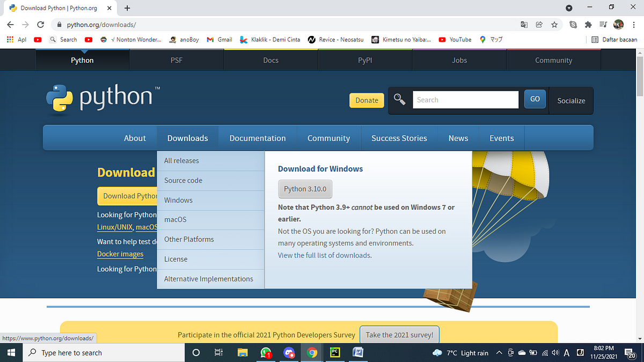Open the Extensions puzzle-piece menu
Image resolution: width=644 pixels, height=362 pixels.
[x=588, y=25]
